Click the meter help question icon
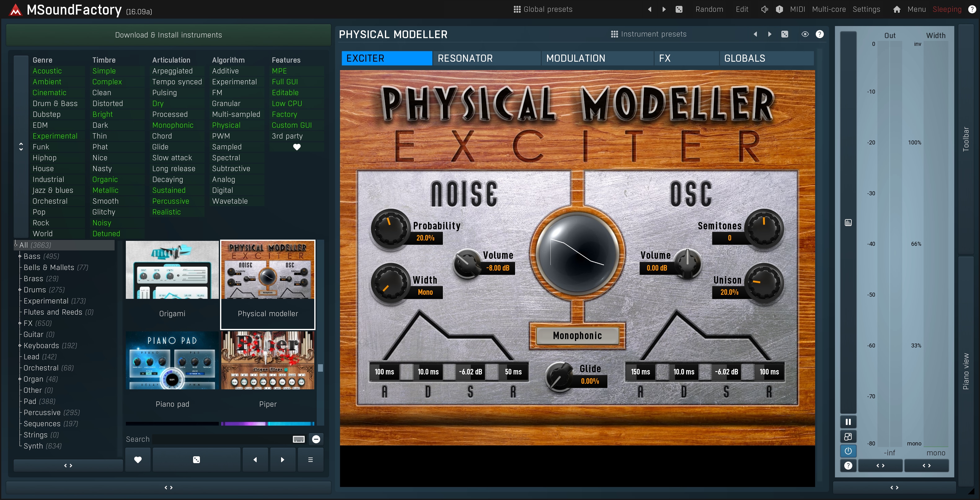The width and height of the screenshot is (980, 500). (848, 466)
